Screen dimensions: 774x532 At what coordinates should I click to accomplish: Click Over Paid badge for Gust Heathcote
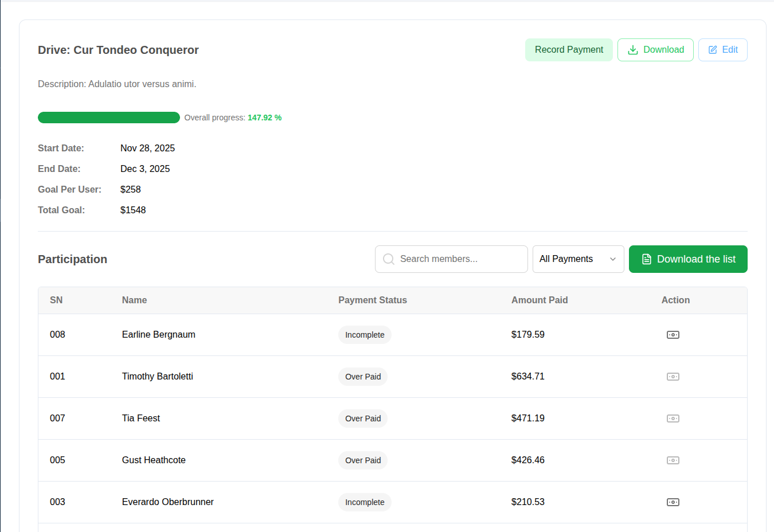tap(363, 460)
